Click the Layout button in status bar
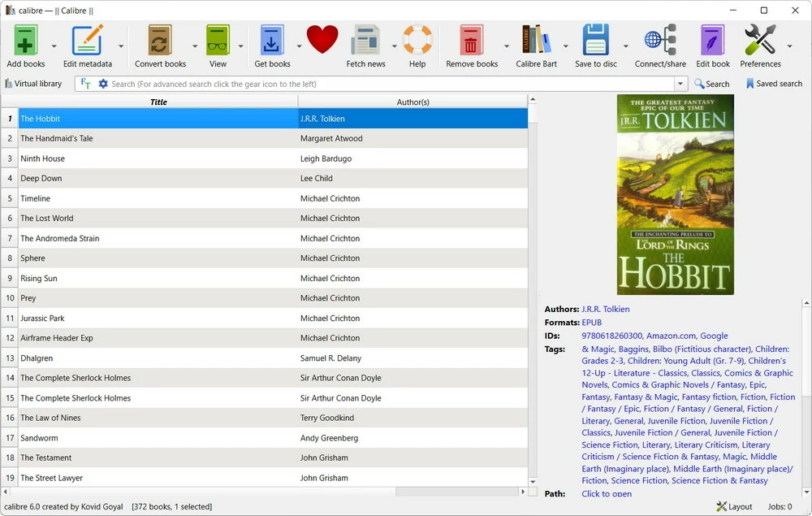This screenshot has height=516, width=812. (x=734, y=507)
